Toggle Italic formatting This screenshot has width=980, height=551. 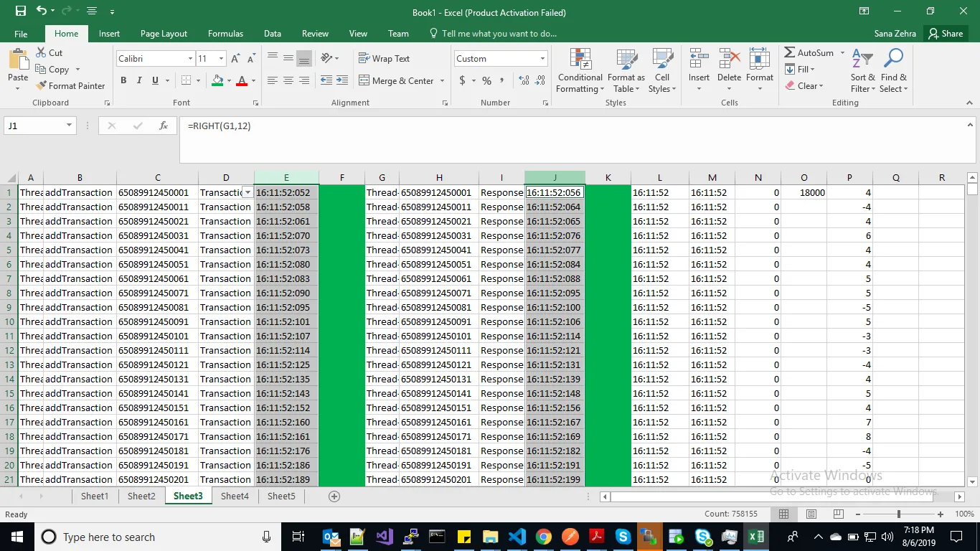[139, 81]
